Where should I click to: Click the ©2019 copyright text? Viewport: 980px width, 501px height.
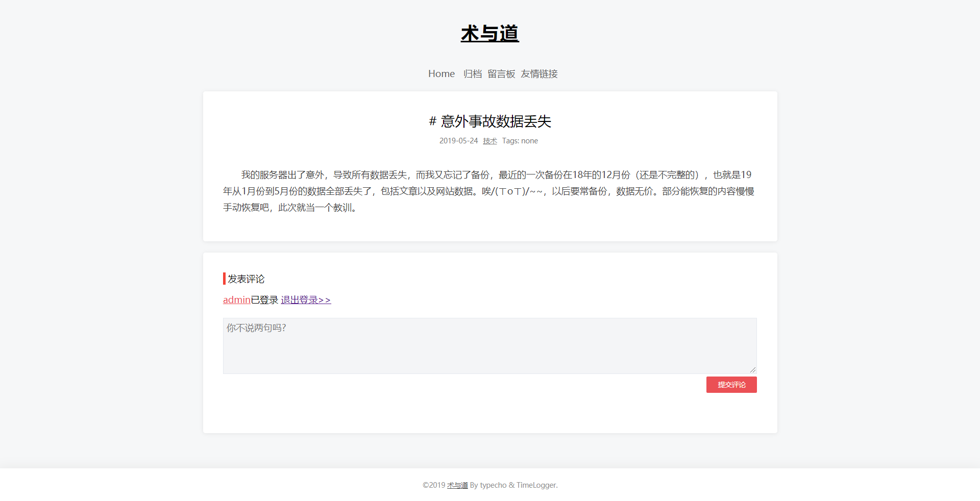point(432,485)
